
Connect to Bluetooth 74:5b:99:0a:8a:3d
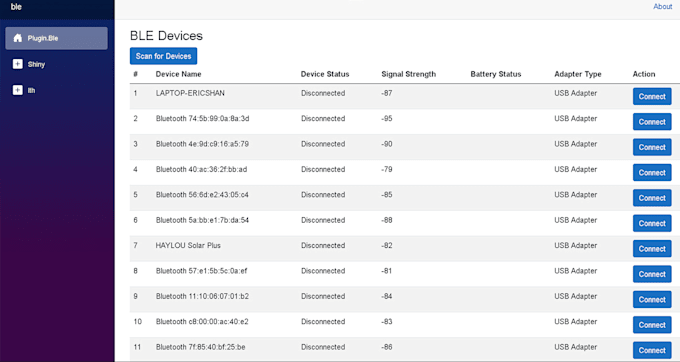point(652,122)
